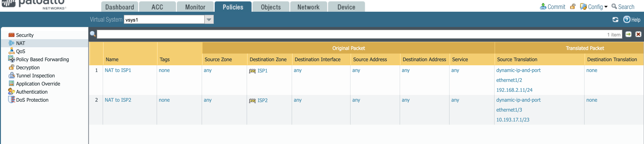Open the Help icon
The image size is (644, 144).
coord(626,20)
